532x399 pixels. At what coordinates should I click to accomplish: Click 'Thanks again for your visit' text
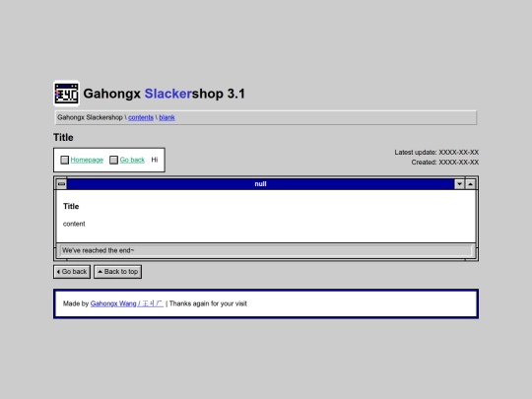(208, 303)
